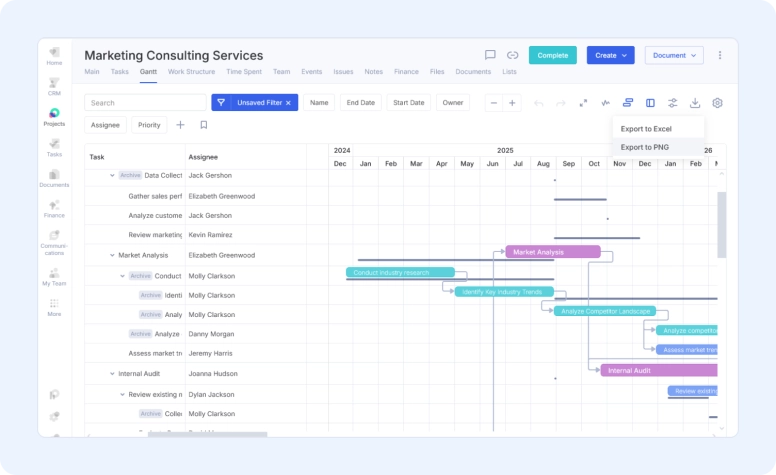
Task: Select the Analyze Competitor Landscape Gantt bar
Action: pyautogui.click(x=605, y=311)
